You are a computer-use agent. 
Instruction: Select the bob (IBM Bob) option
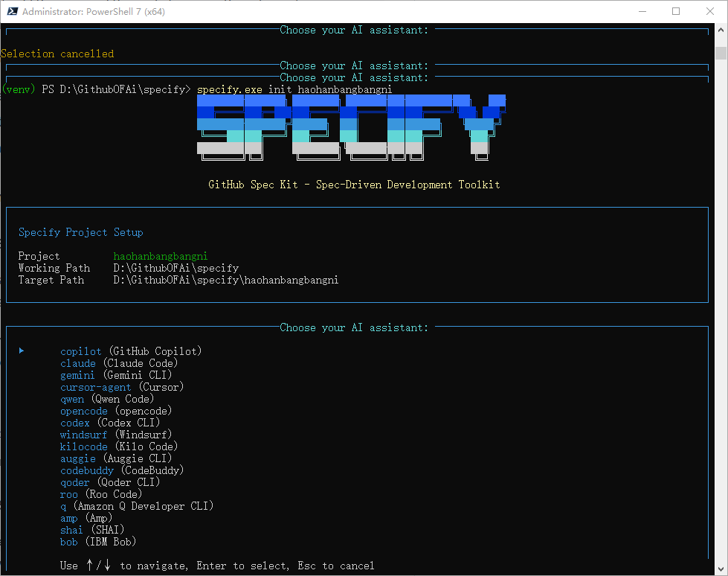coord(98,542)
